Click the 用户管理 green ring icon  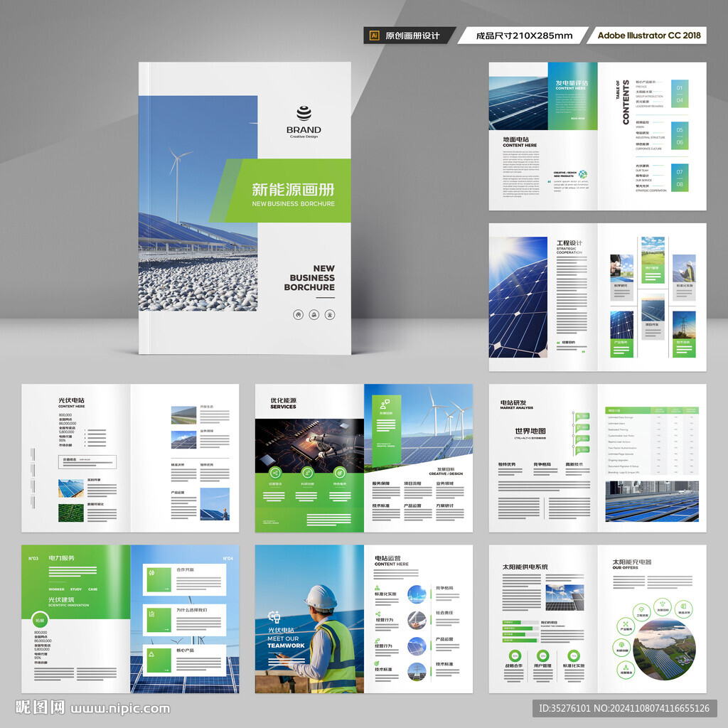point(542,655)
